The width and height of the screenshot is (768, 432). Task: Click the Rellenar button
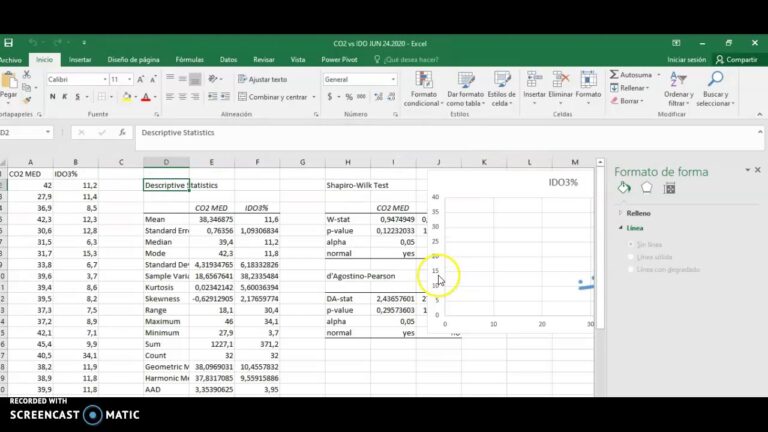(x=629, y=88)
